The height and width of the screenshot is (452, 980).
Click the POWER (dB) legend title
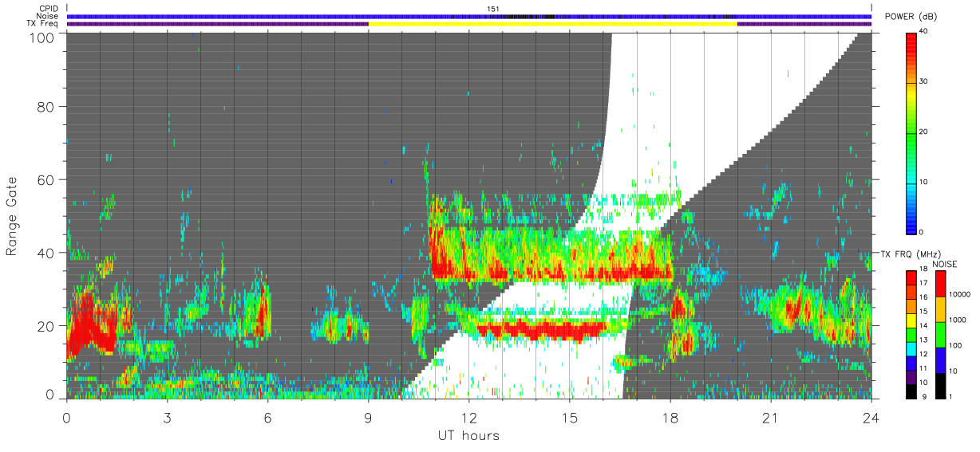[911, 18]
